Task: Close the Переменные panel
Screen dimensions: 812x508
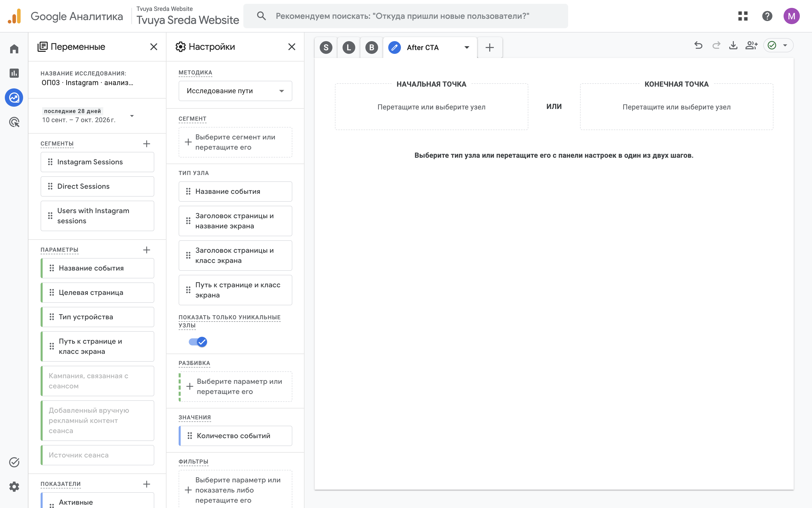Action: 154,47
